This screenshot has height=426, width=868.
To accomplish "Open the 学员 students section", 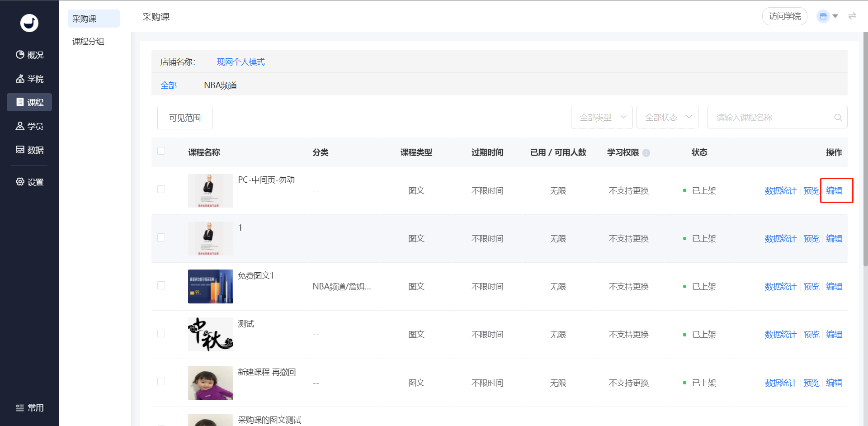I will click(29, 126).
